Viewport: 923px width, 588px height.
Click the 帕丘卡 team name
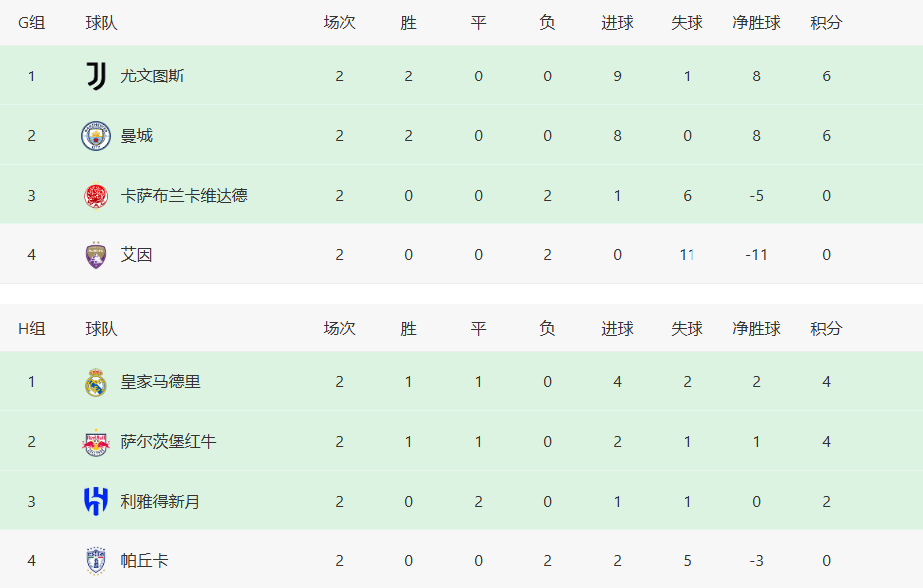(x=144, y=561)
